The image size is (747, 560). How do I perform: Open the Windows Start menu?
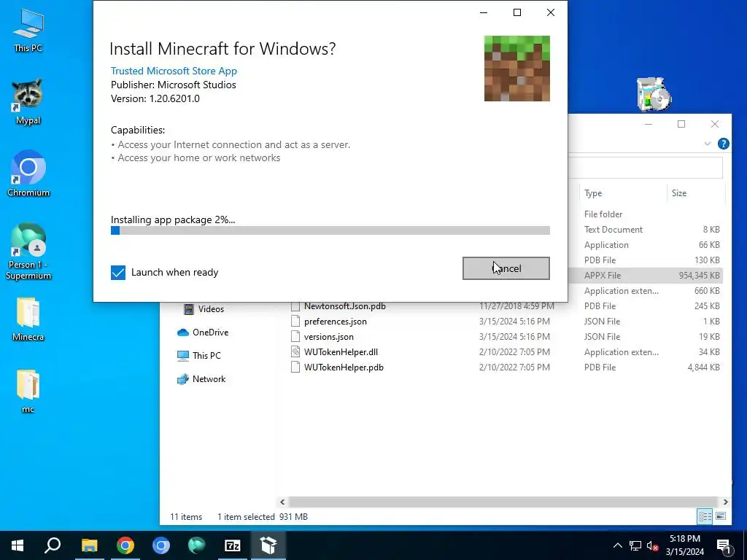(x=18, y=545)
